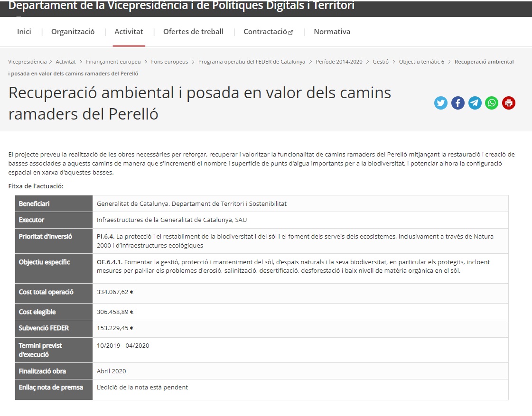This screenshot has width=532, height=416.
Task: Open Contractació menu item
Action: [265, 31]
